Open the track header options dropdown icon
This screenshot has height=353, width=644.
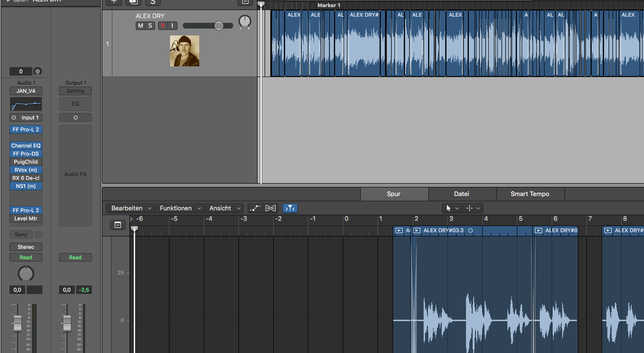(x=245, y=1)
